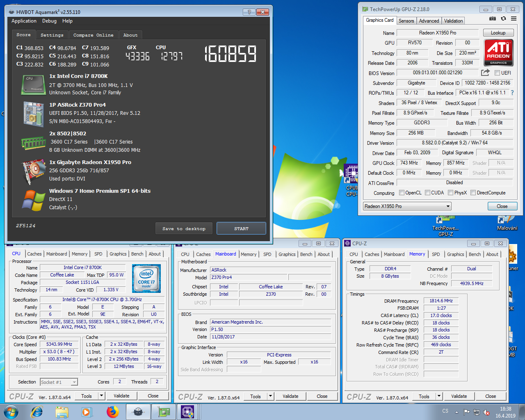Click the Bus Interface question mark
Screen dimensions: 525x420
512,93
